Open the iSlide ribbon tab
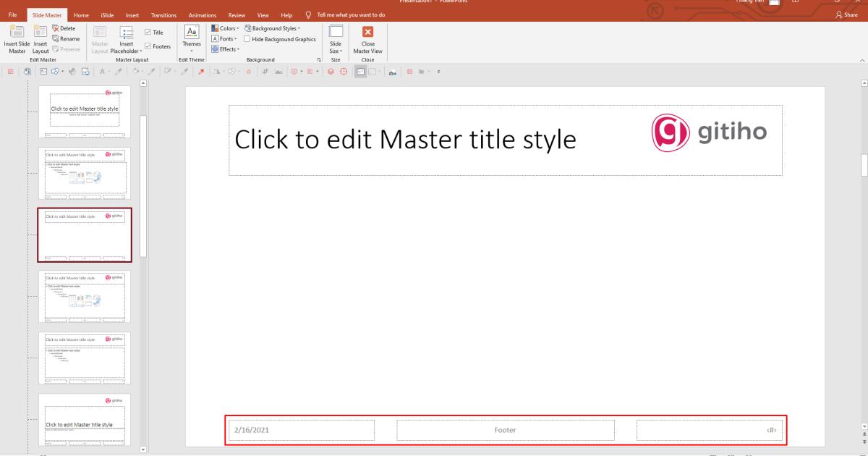This screenshot has height=456, width=868. pos(106,14)
